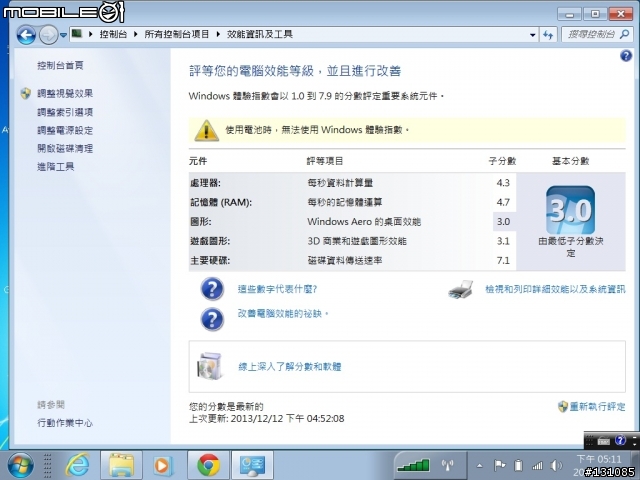Select 控制台 breadcrumb in address bar

pyautogui.click(x=113, y=34)
